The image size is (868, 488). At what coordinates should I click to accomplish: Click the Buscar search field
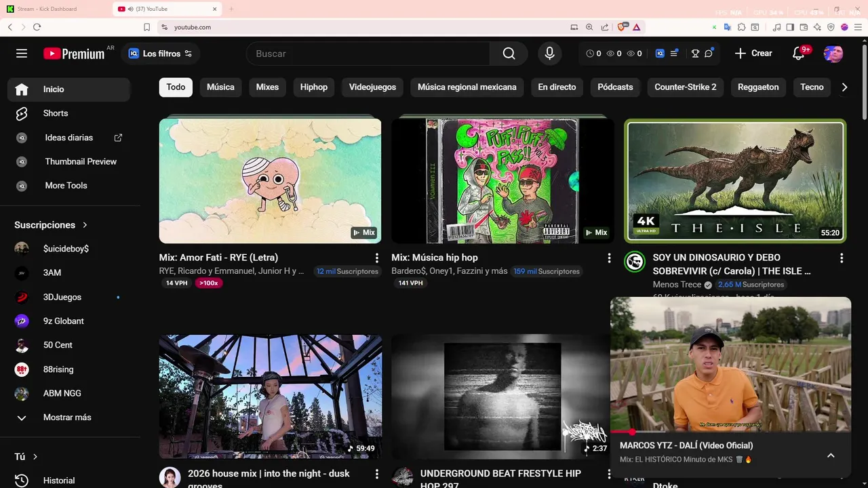[x=370, y=54]
